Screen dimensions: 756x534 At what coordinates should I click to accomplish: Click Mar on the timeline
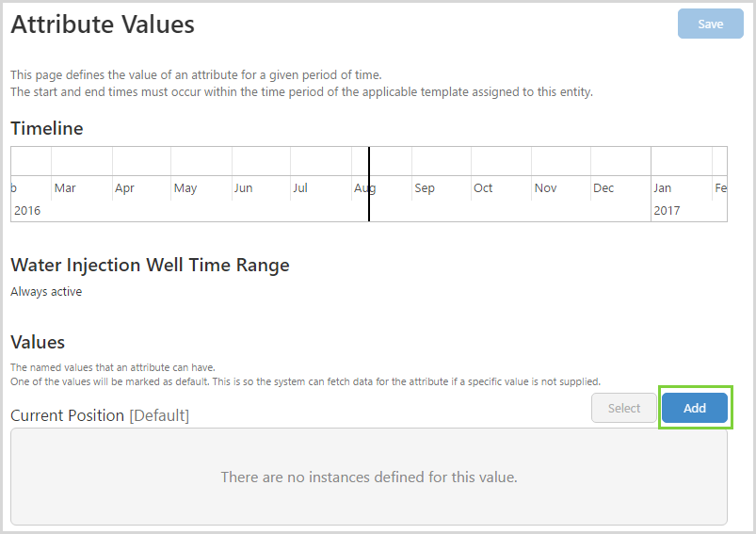pos(65,188)
